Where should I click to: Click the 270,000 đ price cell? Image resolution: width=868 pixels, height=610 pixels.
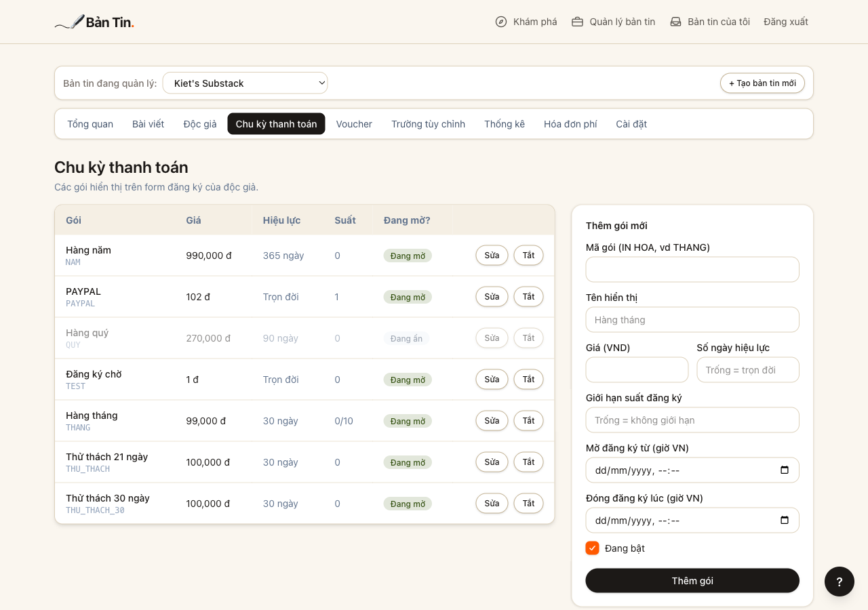pos(208,338)
